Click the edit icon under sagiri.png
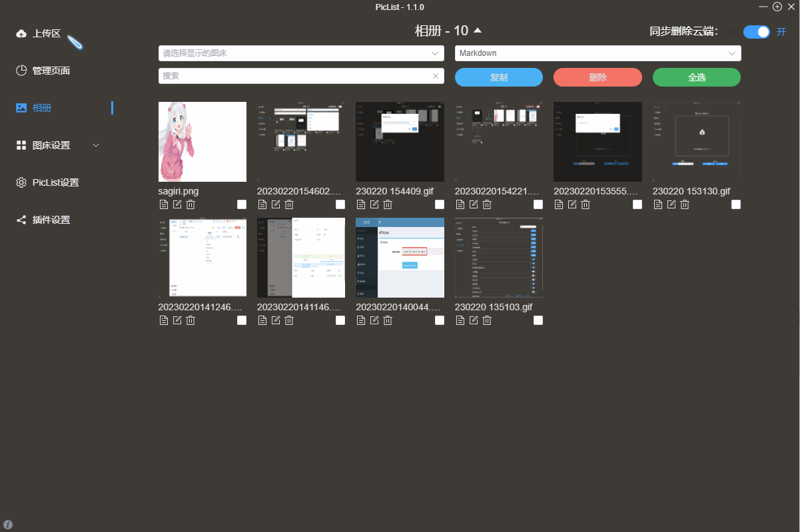800x532 pixels. 177,204
